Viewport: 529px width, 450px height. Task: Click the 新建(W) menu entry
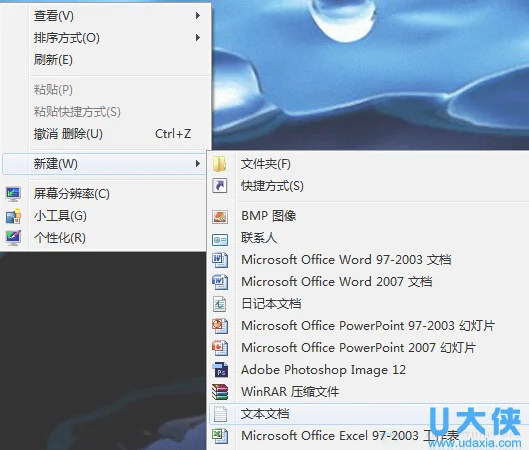click(x=104, y=164)
